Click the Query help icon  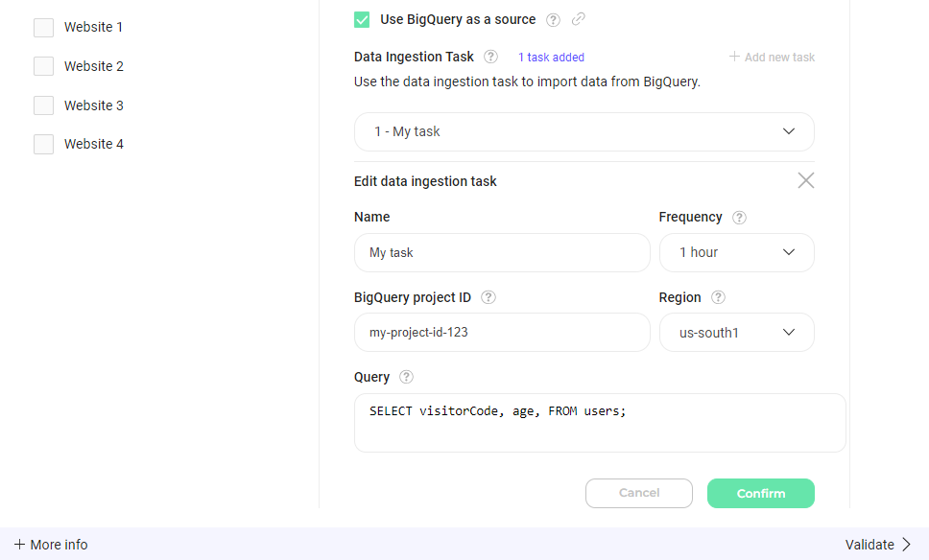(x=406, y=377)
